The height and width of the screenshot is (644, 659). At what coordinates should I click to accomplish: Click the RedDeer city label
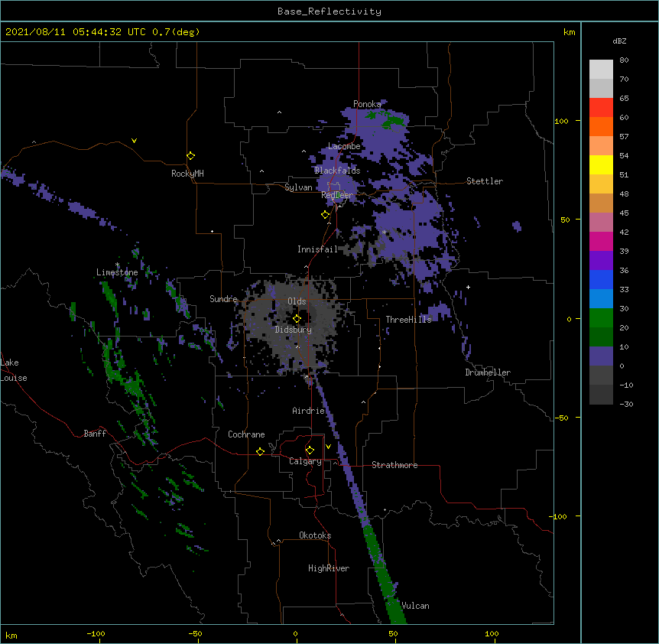click(x=337, y=195)
